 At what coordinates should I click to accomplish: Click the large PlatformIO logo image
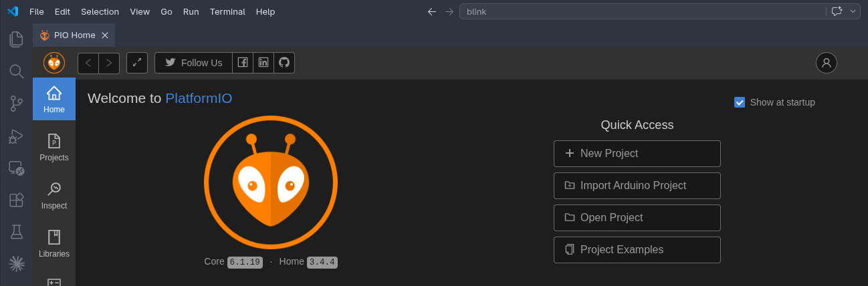pyautogui.click(x=271, y=182)
